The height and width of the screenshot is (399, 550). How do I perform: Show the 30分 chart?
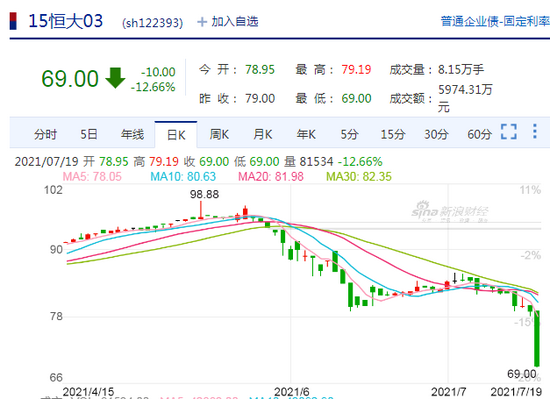[436, 134]
